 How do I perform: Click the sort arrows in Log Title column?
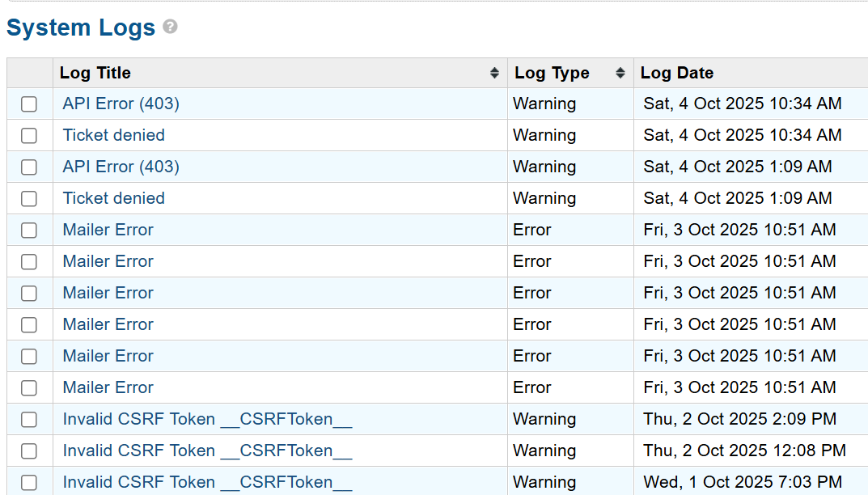(x=494, y=73)
